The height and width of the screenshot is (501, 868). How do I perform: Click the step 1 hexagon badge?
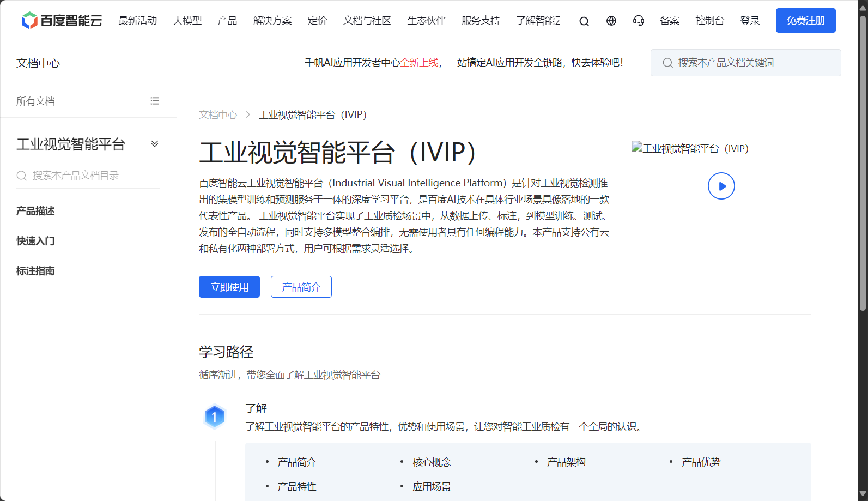[x=214, y=417]
